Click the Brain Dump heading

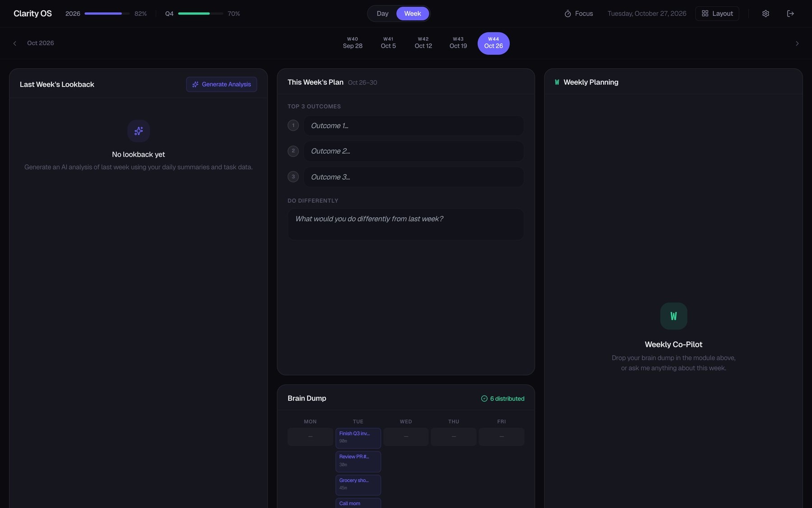coord(307,398)
